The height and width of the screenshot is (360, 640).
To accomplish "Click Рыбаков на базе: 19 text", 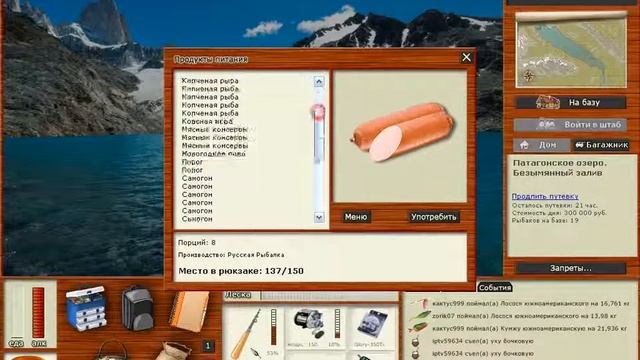I will coord(545,221).
